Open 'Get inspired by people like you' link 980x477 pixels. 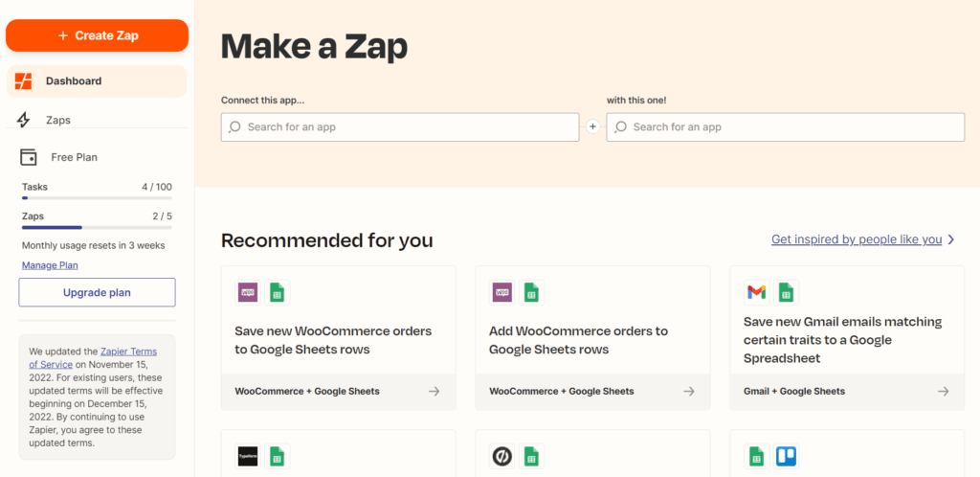point(857,239)
